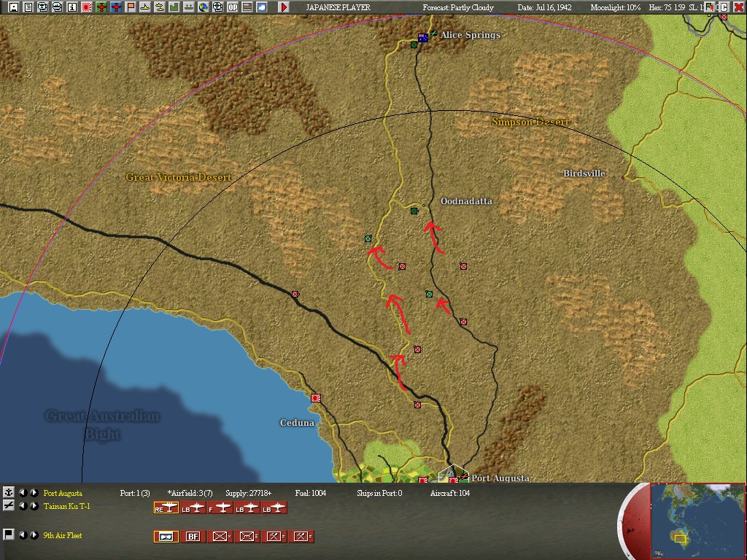Viewport: 747px width, 560px height.
Task: Click the 'C' icon in top-right corner
Action: point(723,7)
